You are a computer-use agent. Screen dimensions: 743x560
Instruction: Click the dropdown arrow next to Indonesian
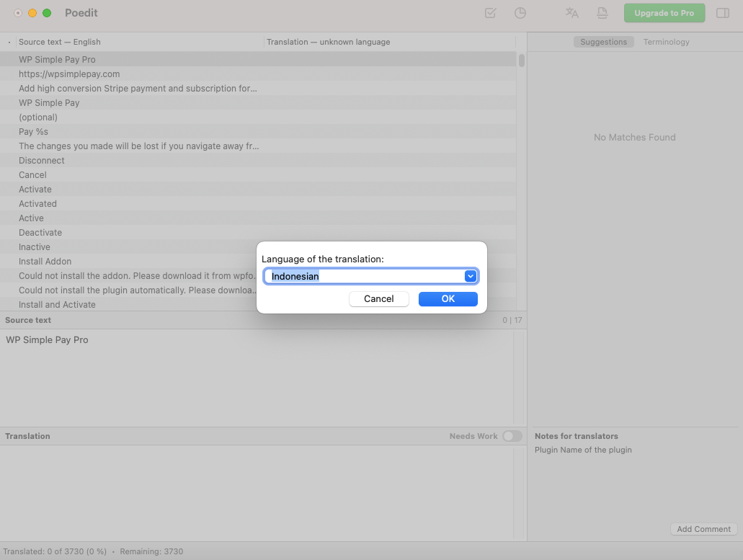(471, 276)
